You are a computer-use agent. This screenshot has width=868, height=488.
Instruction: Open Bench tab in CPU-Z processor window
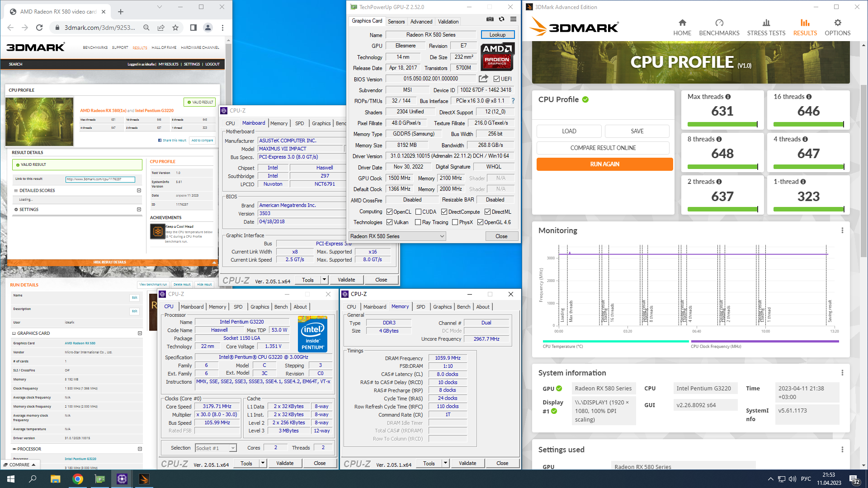(281, 307)
